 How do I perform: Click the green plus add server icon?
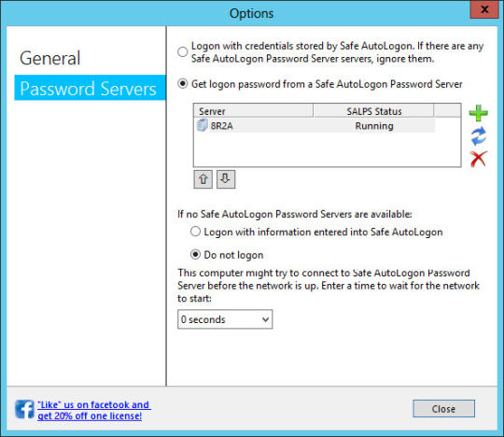point(478,113)
